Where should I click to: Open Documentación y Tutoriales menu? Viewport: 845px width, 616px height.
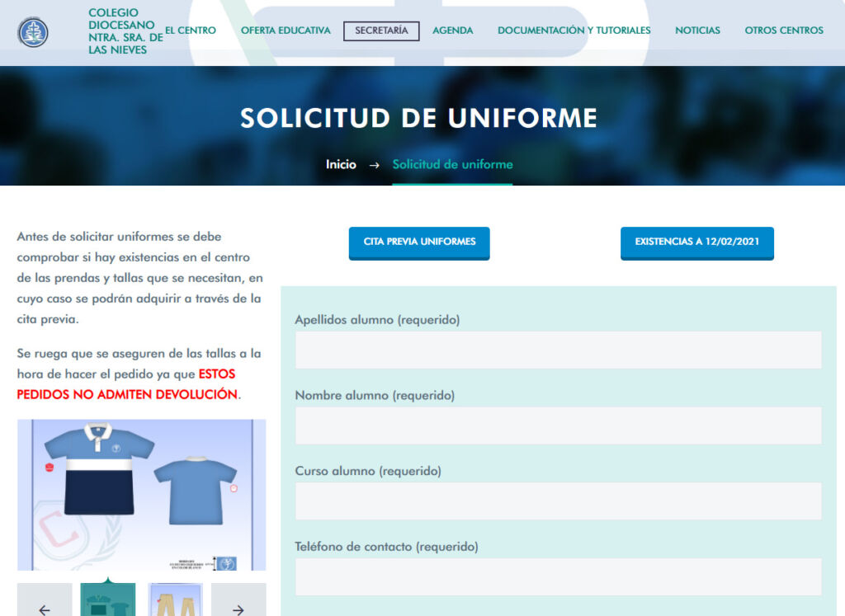click(574, 31)
